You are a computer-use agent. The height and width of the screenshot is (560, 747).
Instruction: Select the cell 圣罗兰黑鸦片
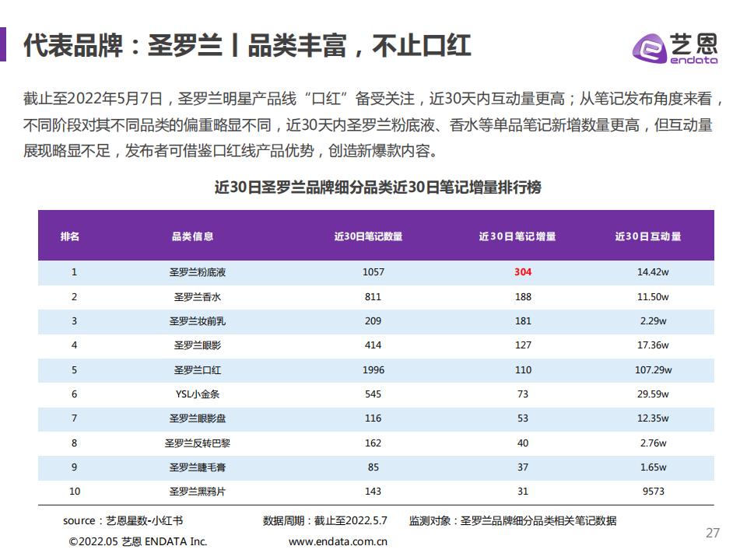point(197,492)
